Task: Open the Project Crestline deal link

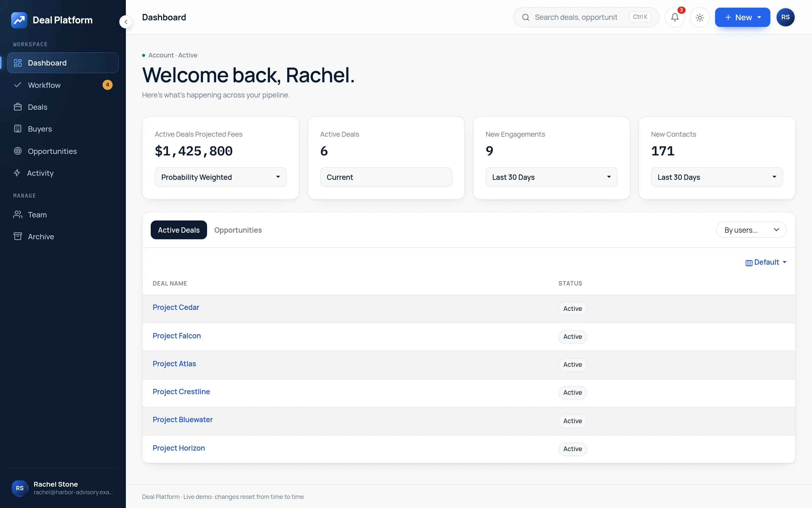Action: click(181, 391)
